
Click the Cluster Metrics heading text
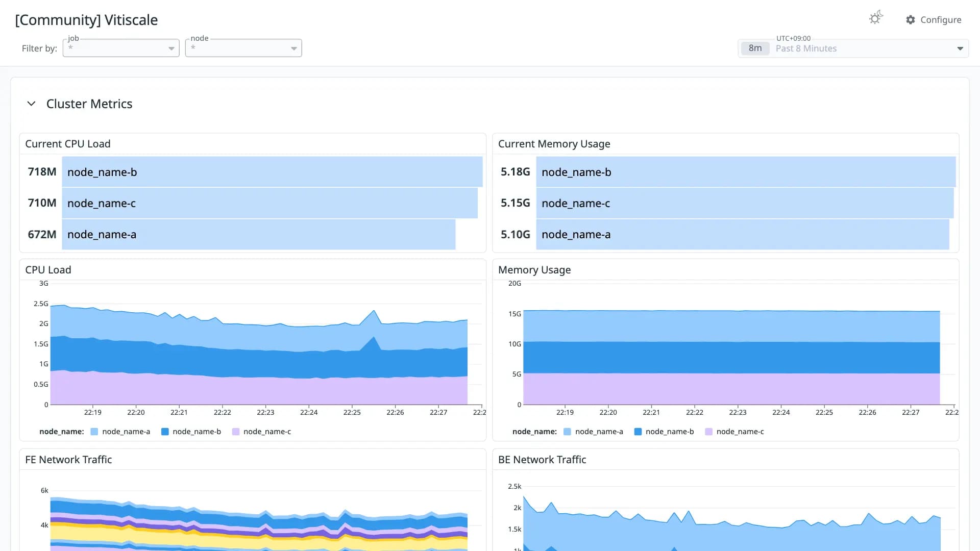pos(89,104)
